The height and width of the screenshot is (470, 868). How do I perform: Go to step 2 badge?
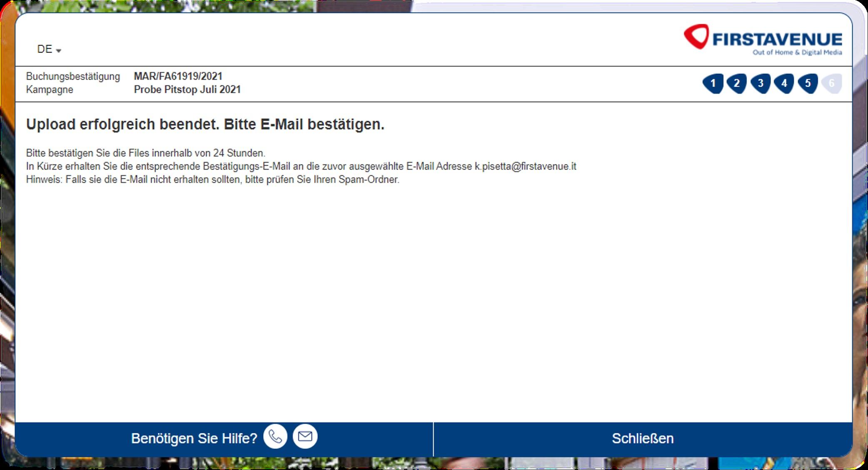point(736,83)
